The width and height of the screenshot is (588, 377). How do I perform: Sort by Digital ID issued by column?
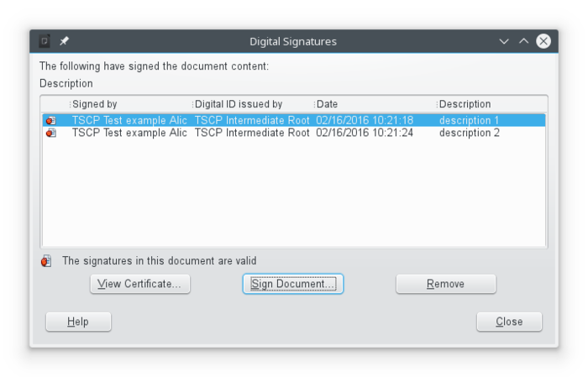tap(250, 104)
